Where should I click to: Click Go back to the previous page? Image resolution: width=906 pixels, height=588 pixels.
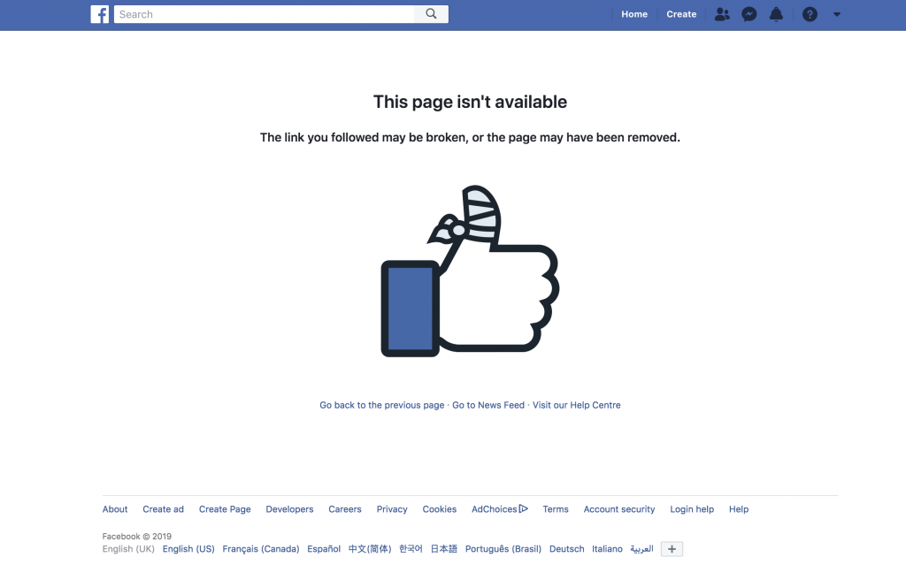pos(382,405)
